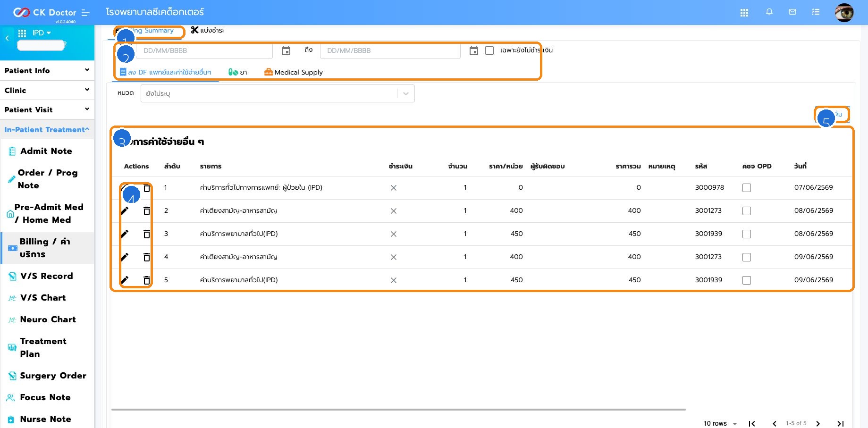Delete row 2 ค่าเตียงสามัญ
The width and height of the screenshot is (868, 428).
point(147,211)
